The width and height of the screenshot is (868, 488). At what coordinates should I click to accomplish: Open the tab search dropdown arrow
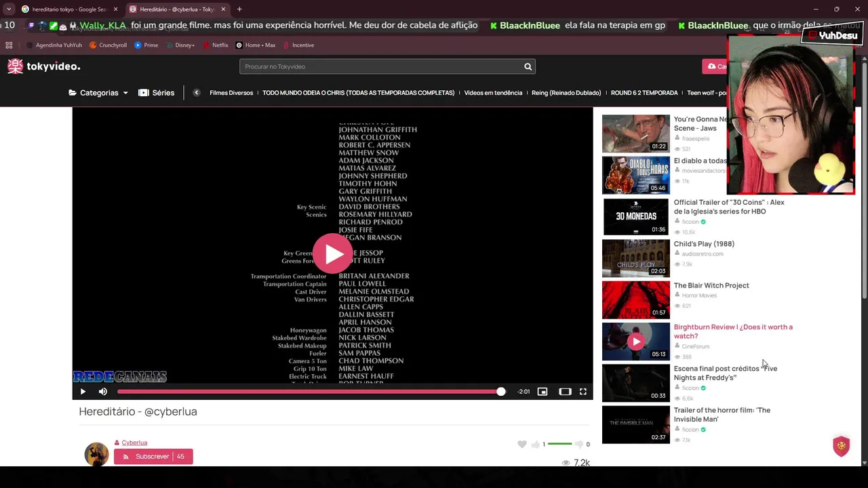[x=8, y=9]
